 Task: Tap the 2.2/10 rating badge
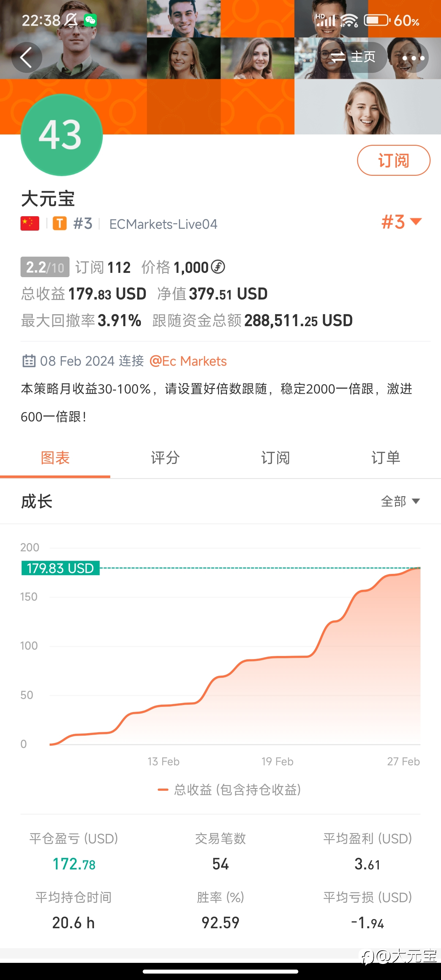[45, 267]
